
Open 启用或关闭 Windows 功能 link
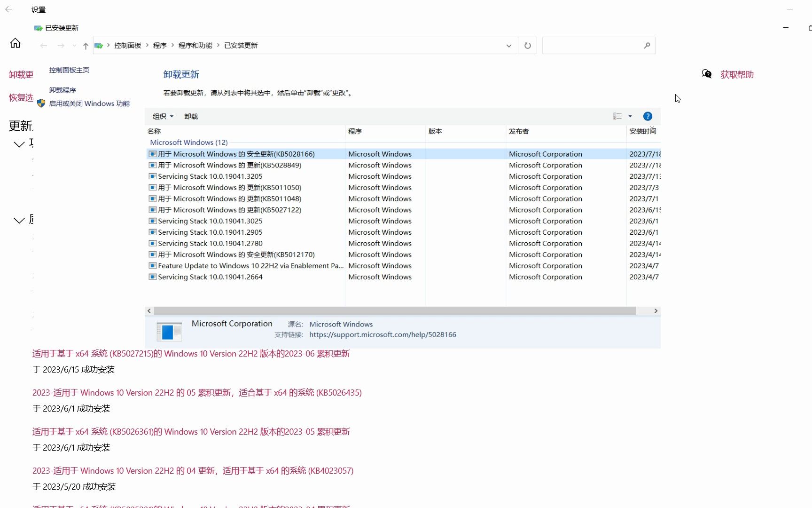coord(89,103)
